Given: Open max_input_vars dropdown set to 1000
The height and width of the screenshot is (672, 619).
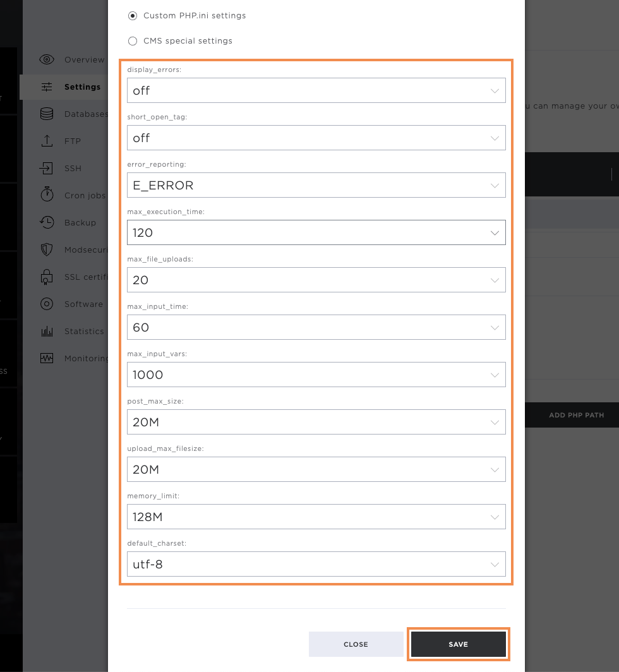Looking at the screenshot, I should coord(316,375).
